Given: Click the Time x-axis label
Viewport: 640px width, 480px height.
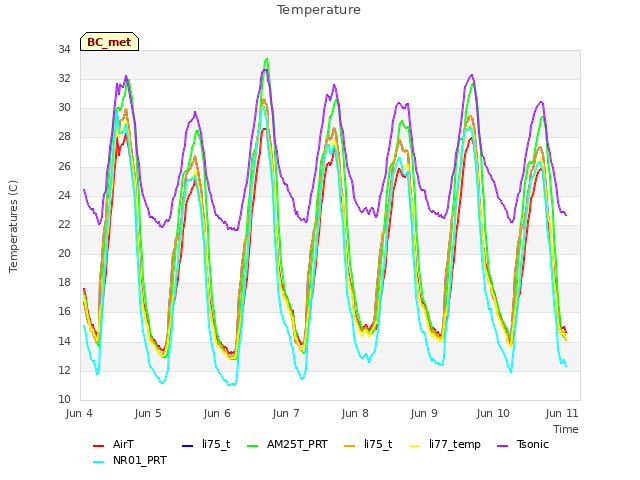Looking at the screenshot, I should coord(566,429).
